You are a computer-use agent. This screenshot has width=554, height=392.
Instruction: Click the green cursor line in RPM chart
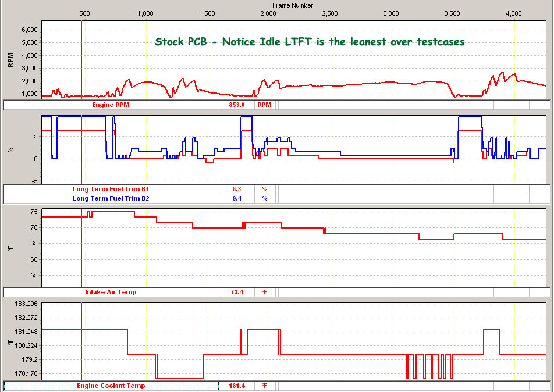(x=81, y=58)
